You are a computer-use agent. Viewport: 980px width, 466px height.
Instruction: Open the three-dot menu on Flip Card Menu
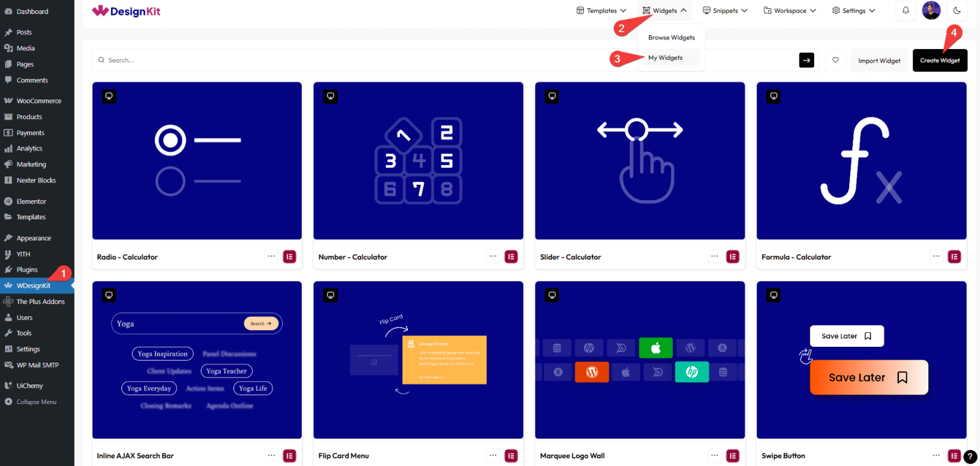point(493,456)
